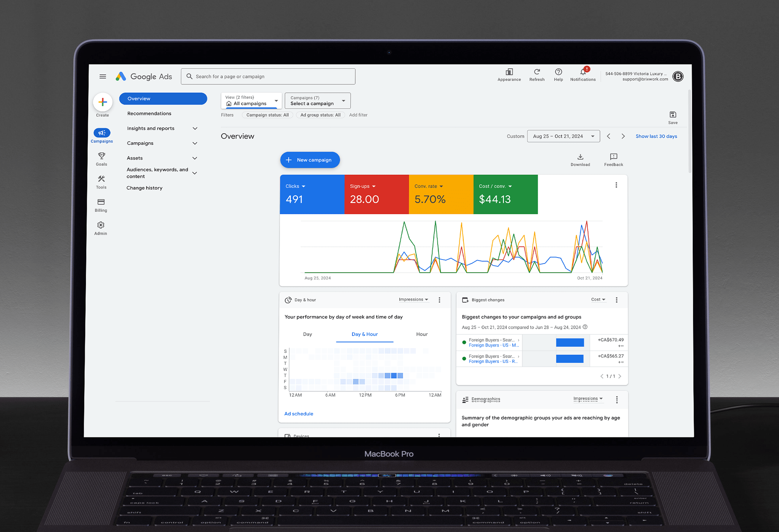
Task: Open the Ad schedule link
Action: (x=299, y=413)
